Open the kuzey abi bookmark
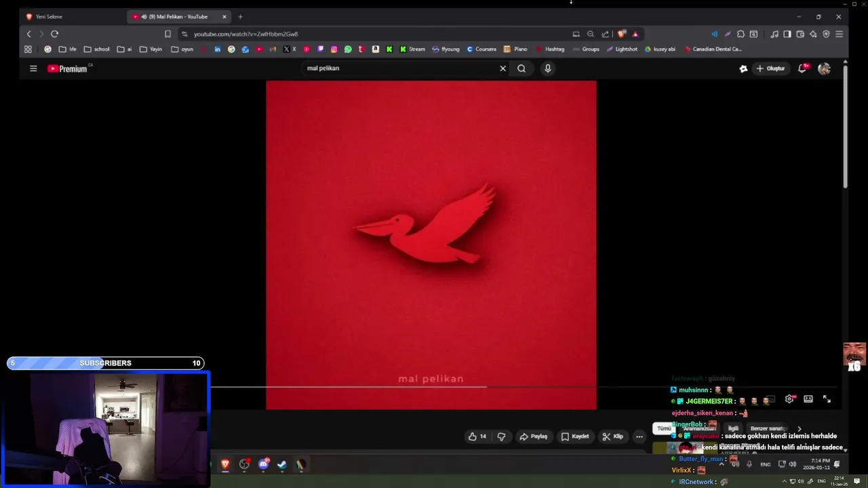Screen dimensions: 868x488 660,49
